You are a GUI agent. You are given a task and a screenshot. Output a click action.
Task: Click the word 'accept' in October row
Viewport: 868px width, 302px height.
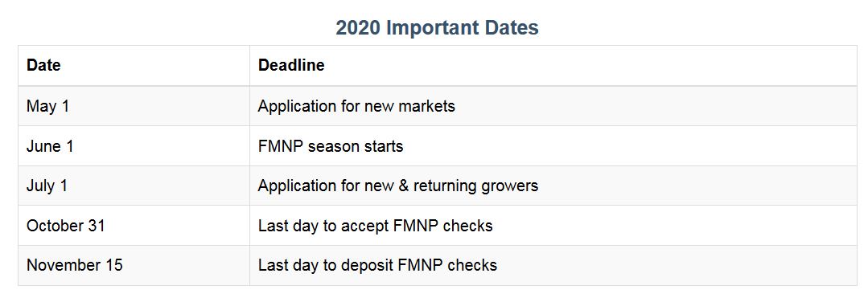tap(367, 226)
